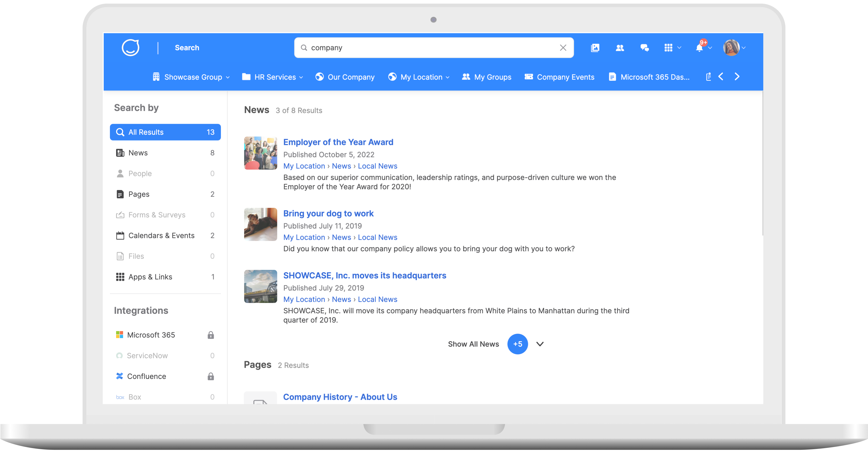
Task: Select the Confluence integration
Action: point(165,376)
